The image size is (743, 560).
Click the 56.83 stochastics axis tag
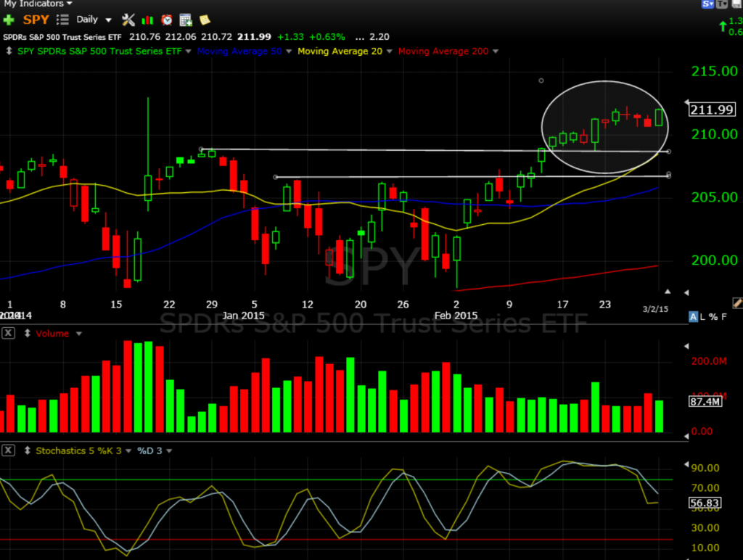[705, 503]
